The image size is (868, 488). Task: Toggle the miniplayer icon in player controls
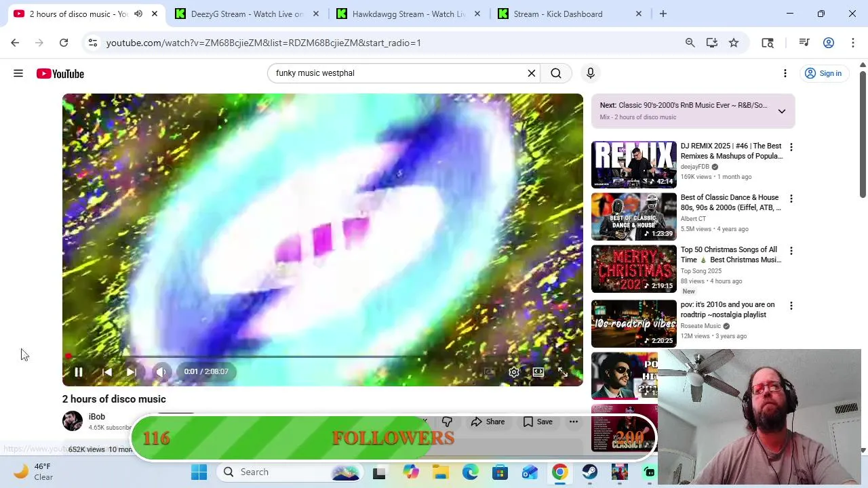coord(489,372)
